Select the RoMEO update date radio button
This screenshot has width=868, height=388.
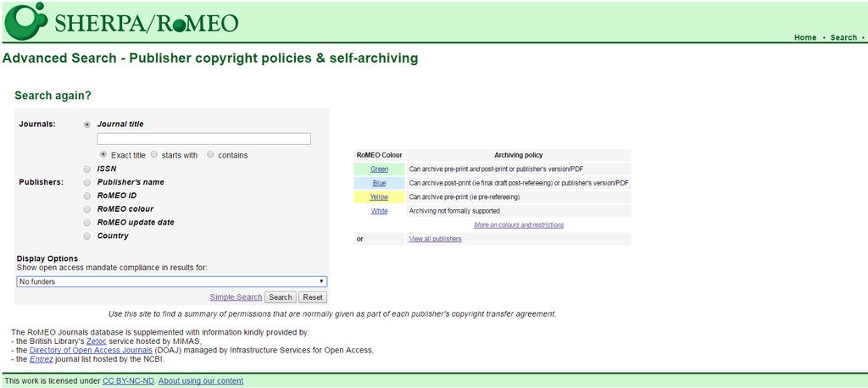87,223
